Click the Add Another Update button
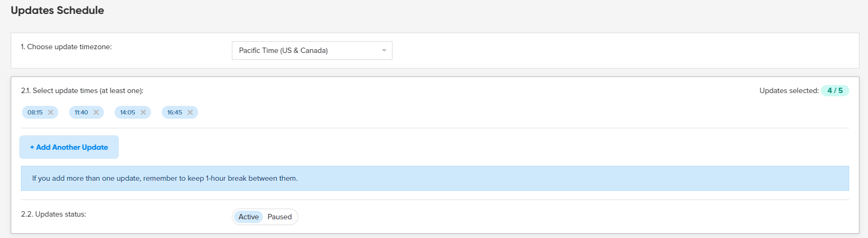Screen dimensions: 868x238 (x=69, y=147)
